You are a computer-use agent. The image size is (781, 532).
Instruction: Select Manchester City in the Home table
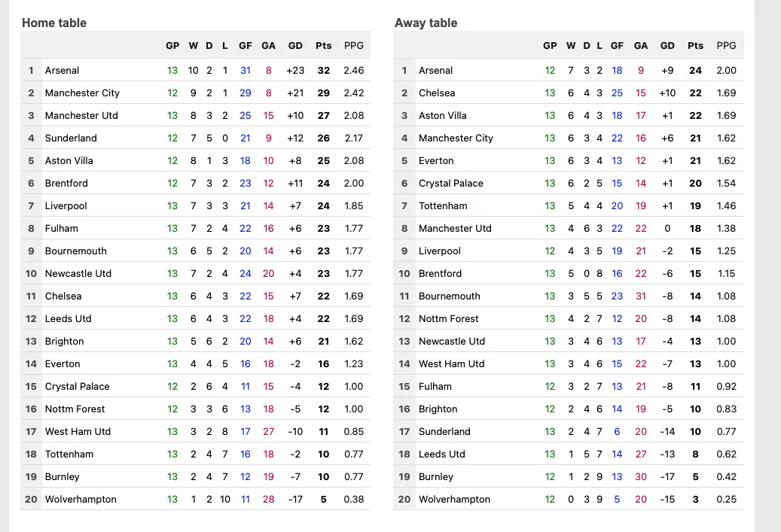pyautogui.click(x=82, y=93)
